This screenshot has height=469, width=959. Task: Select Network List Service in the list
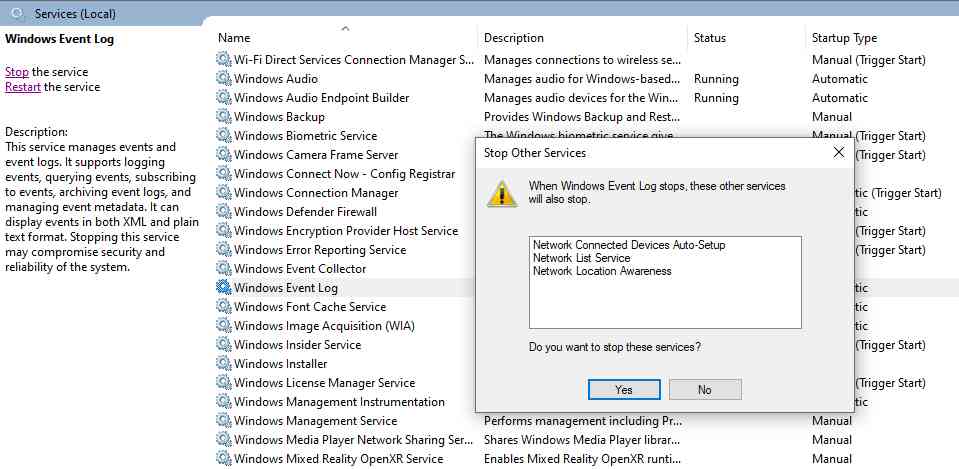click(x=581, y=258)
